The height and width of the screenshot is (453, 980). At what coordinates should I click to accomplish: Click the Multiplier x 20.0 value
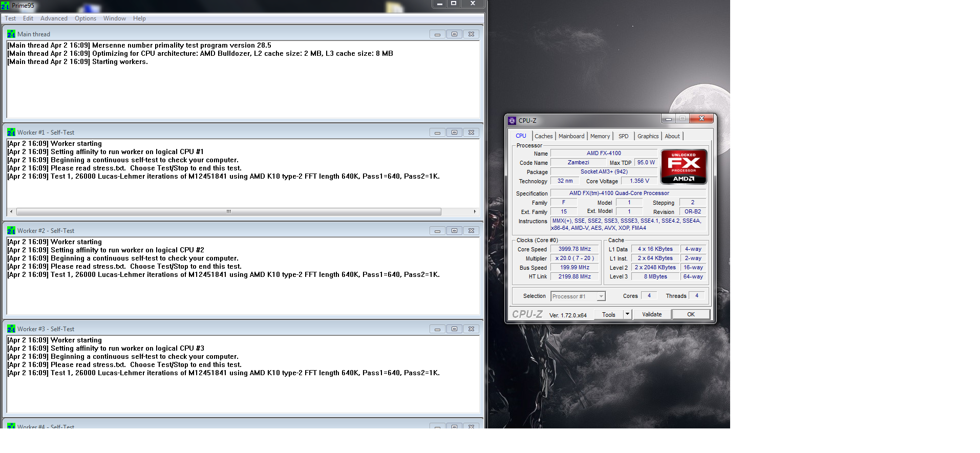[574, 258]
